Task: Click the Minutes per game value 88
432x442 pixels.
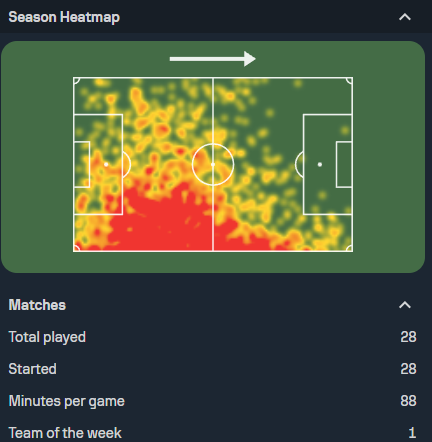Action: [408, 401]
